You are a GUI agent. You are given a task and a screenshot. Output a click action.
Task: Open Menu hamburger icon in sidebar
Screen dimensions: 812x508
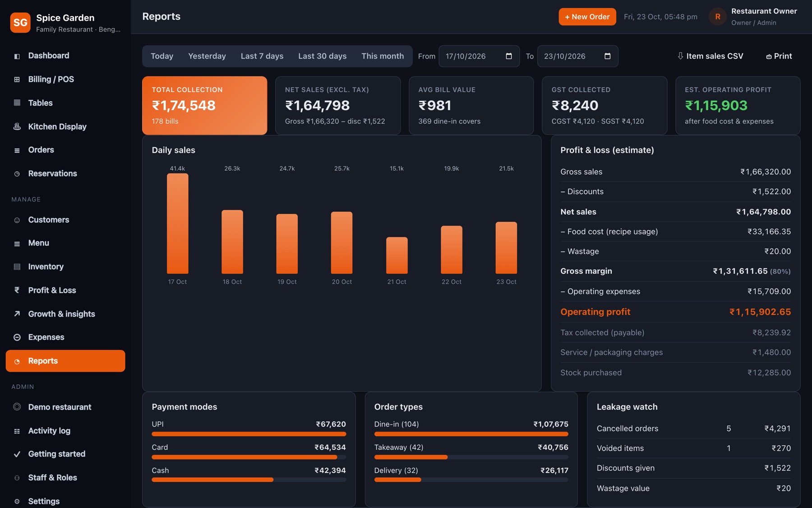(x=17, y=243)
